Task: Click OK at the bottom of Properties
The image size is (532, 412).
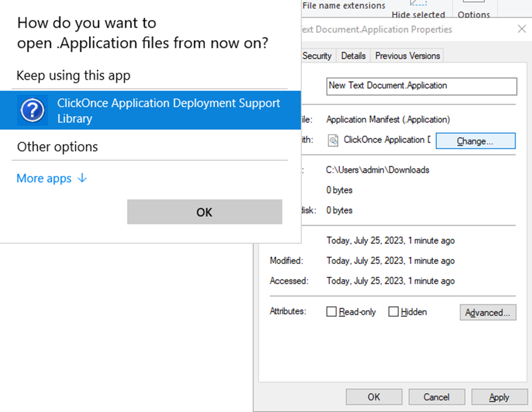Action: click(374, 397)
